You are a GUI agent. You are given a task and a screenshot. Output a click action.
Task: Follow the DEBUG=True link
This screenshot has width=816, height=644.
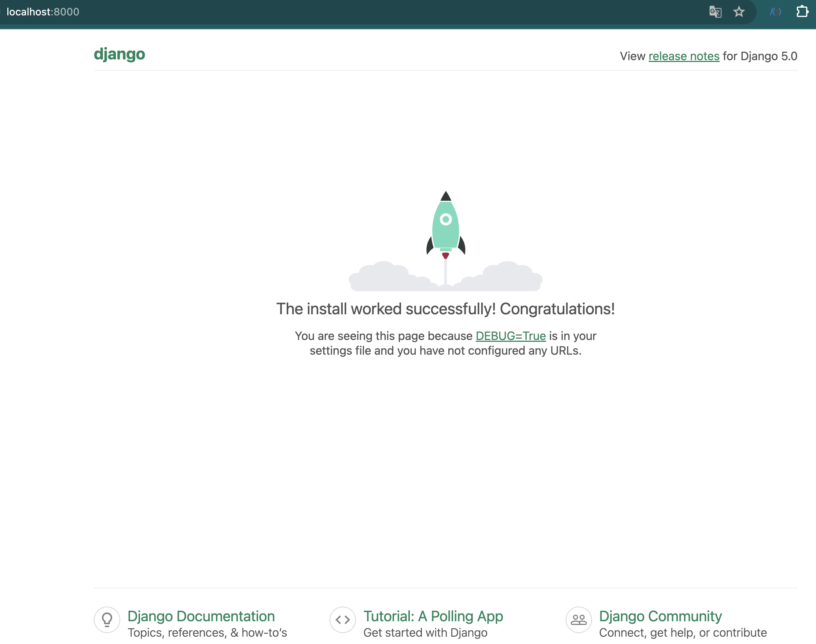[x=510, y=336]
